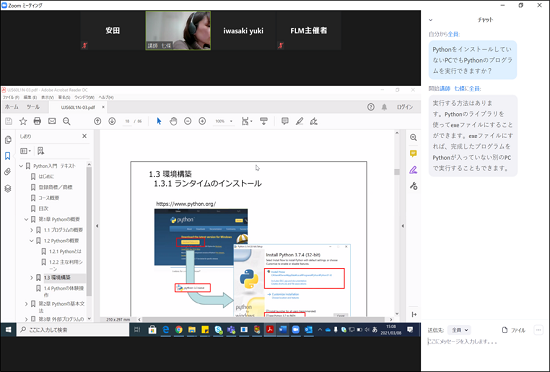The image size is (550, 372).
Task: Click the yellow Comment tool in right pane
Action: [x=414, y=154]
